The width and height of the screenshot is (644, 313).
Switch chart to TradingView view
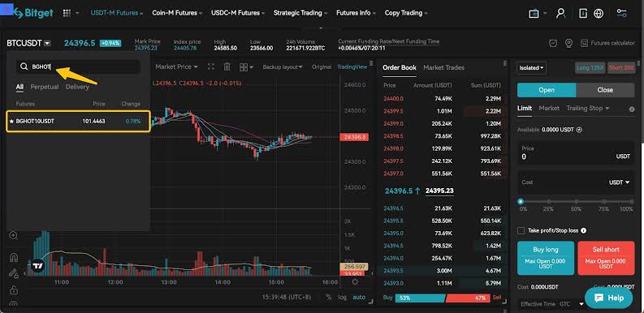pyautogui.click(x=352, y=66)
